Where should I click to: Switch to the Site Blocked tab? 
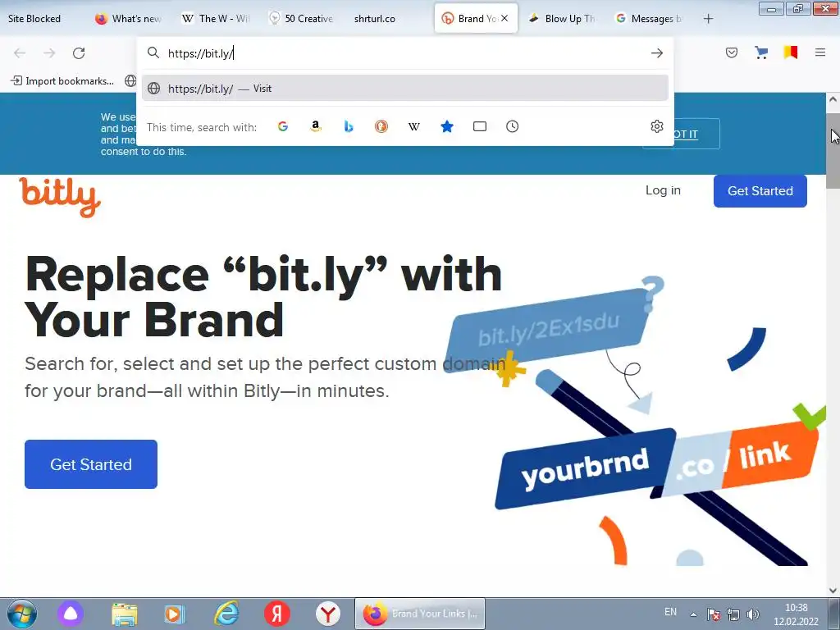[34, 19]
